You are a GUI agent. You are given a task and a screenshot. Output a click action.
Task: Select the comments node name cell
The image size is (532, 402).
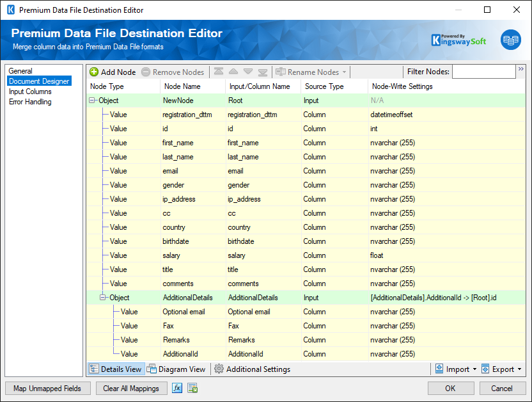pyautogui.click(x=192, y=284)
